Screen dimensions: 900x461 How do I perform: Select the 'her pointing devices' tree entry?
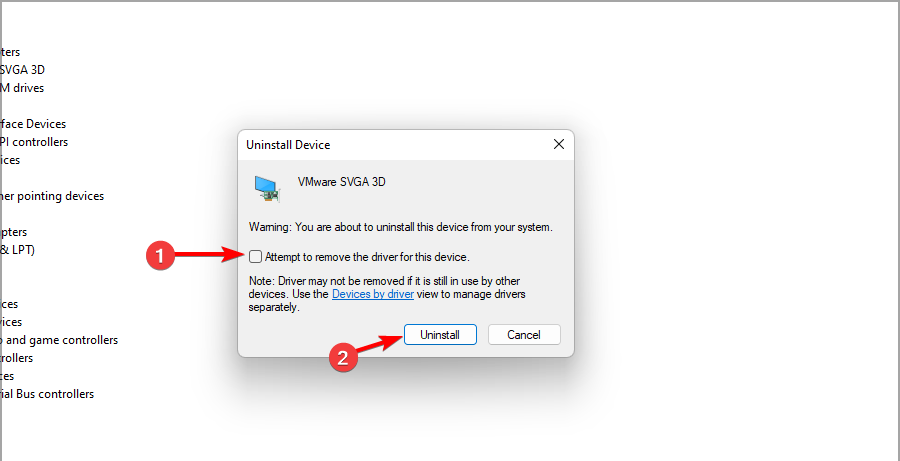click(52, 196)
